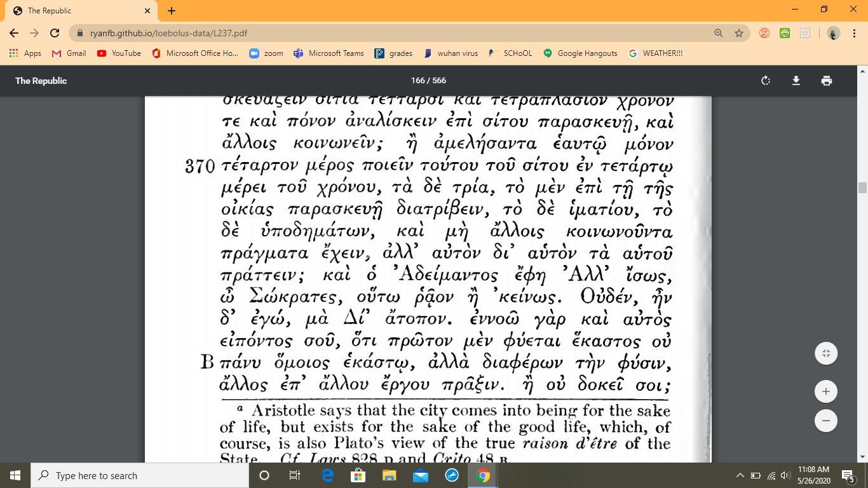The width and height of the screenshot is (868, 488).
Task: Open Cortana circle icon
Action: click(x=265, y=475)
